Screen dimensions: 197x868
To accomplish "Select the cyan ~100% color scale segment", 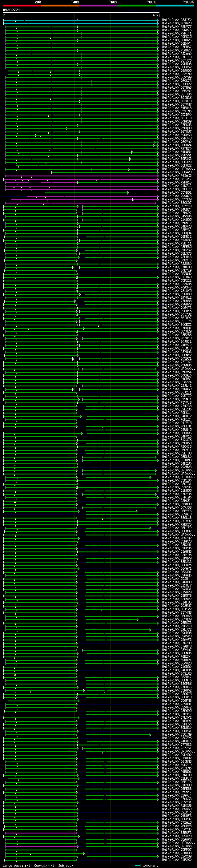I will (x=175, y=6).
